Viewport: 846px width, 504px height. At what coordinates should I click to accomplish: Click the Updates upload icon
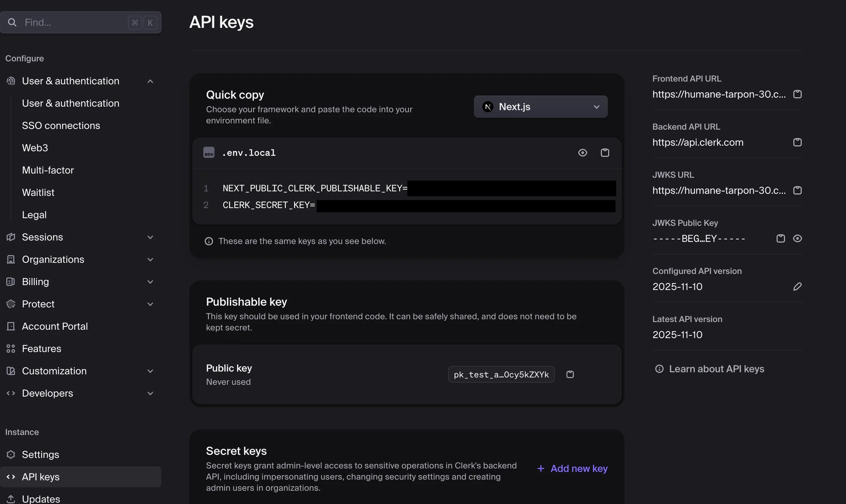[x=11, y=499]
